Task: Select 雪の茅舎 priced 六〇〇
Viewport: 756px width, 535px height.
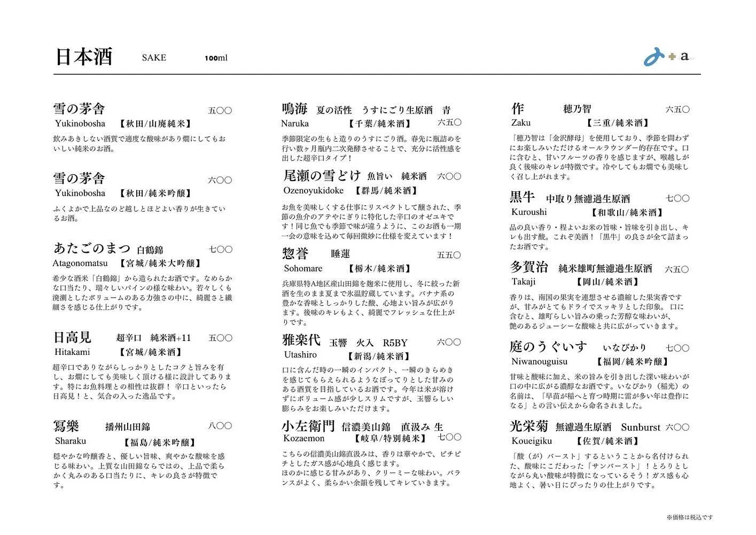Action: [x=79, y=178]
